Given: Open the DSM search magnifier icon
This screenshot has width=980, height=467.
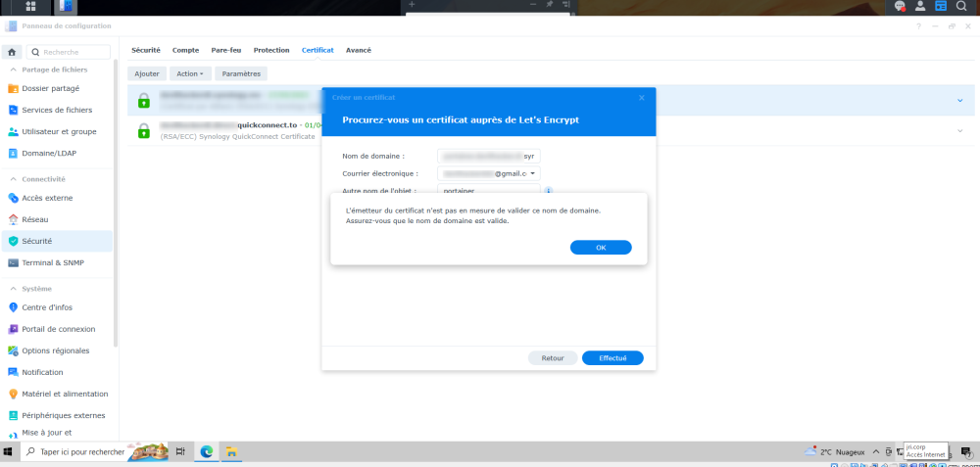Looking at the screenshot, I should point(961,6).
